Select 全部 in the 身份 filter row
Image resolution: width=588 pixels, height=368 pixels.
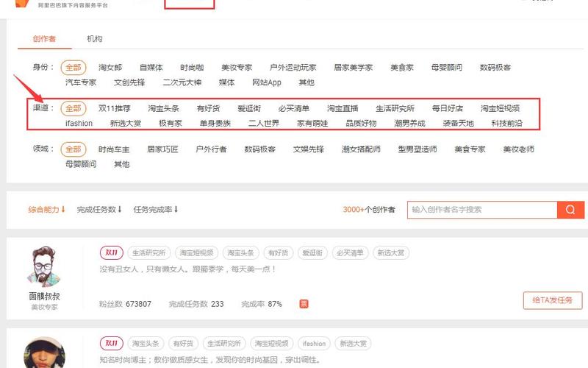(x=73, y=68)
